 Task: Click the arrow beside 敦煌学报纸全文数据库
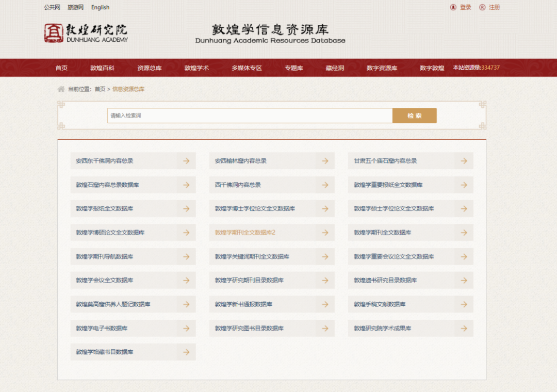[x=186, y=208]
